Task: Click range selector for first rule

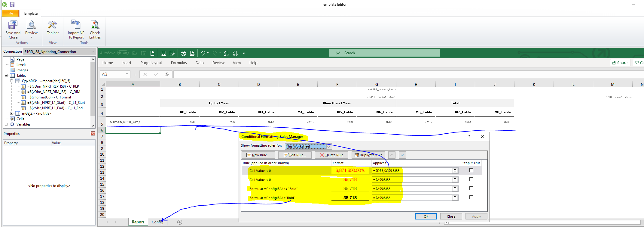Action: point(455,170)
